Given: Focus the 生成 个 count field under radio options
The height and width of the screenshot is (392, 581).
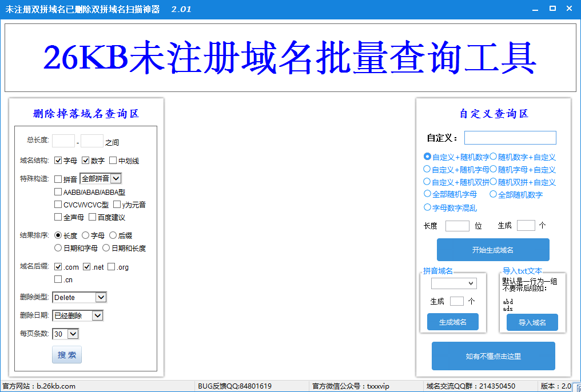Looking at the screenshot, I should coord(526,225).
